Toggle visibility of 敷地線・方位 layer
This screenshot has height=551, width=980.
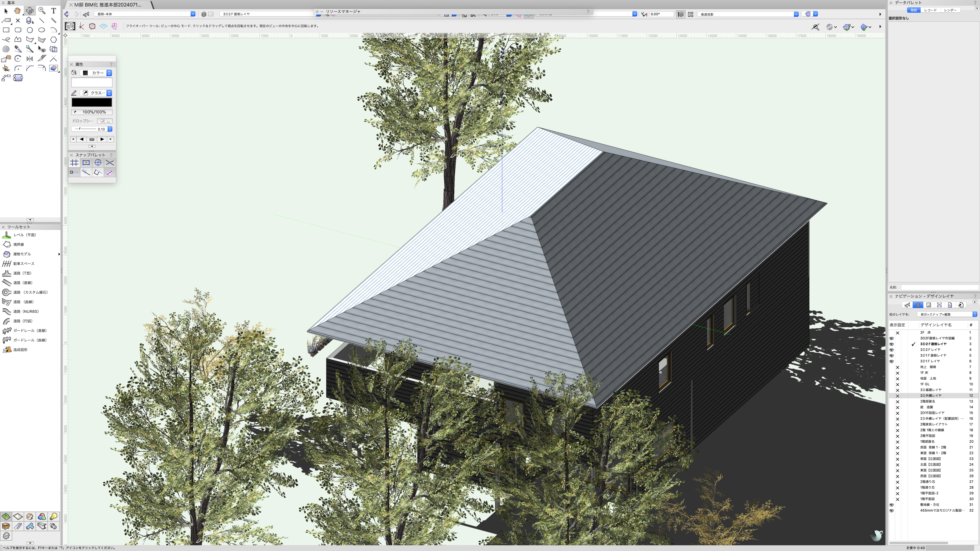tap(891, 505)
